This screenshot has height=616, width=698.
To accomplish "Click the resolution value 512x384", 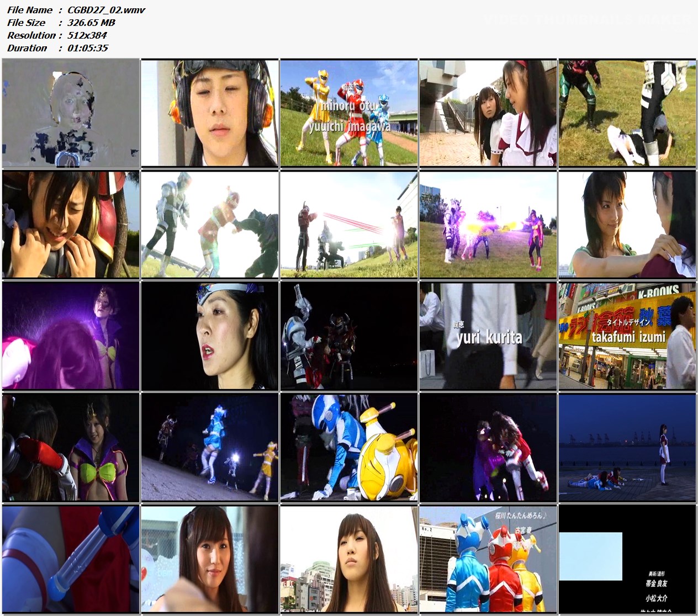I will click(x=87, y=35).
